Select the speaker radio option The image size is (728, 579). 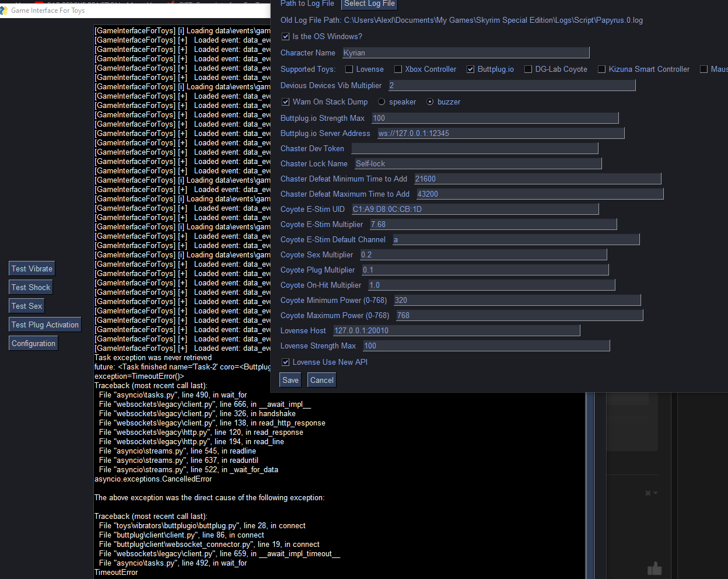click(x=381, y=102)
